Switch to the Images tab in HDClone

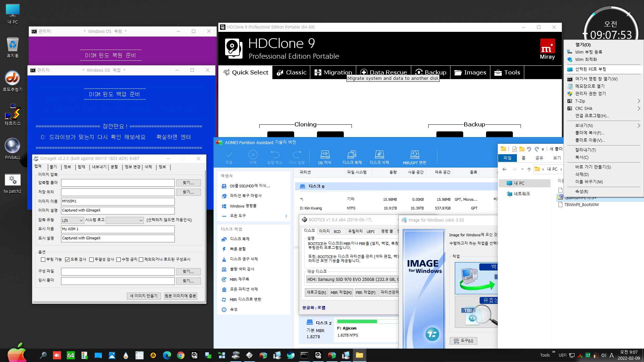coord(470,72)
